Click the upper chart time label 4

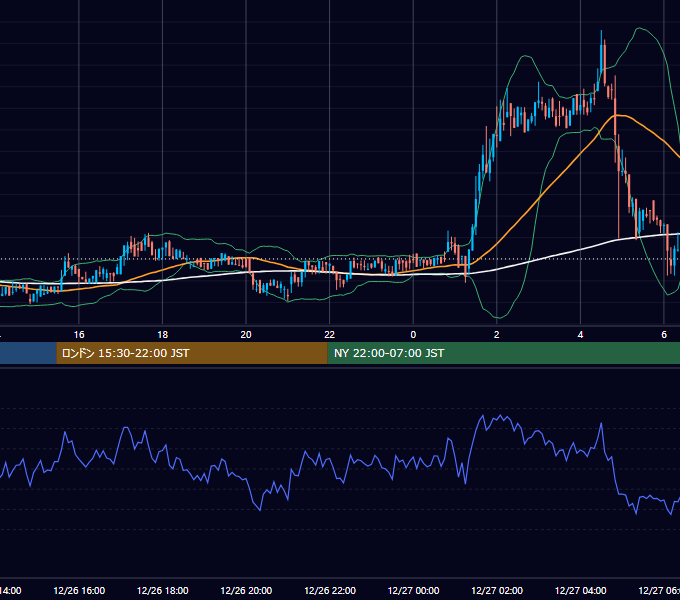580,334
